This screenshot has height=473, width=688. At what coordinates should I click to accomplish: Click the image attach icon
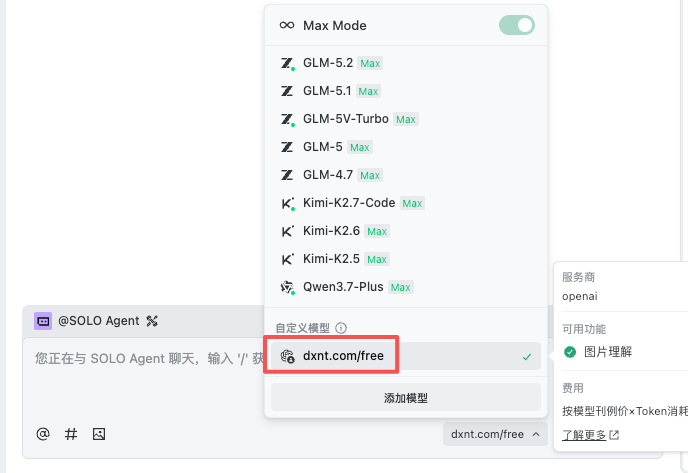[99, 434]
